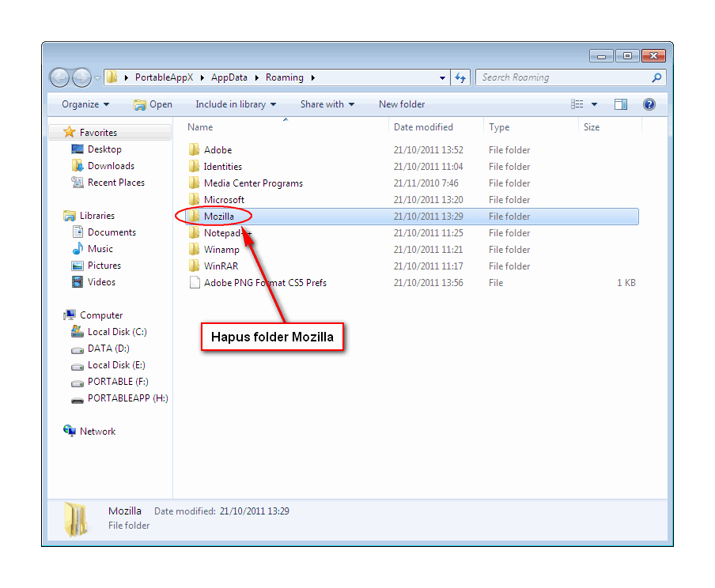Minimize the Explorer window
The image size is (715, 588).
(601, 56)
